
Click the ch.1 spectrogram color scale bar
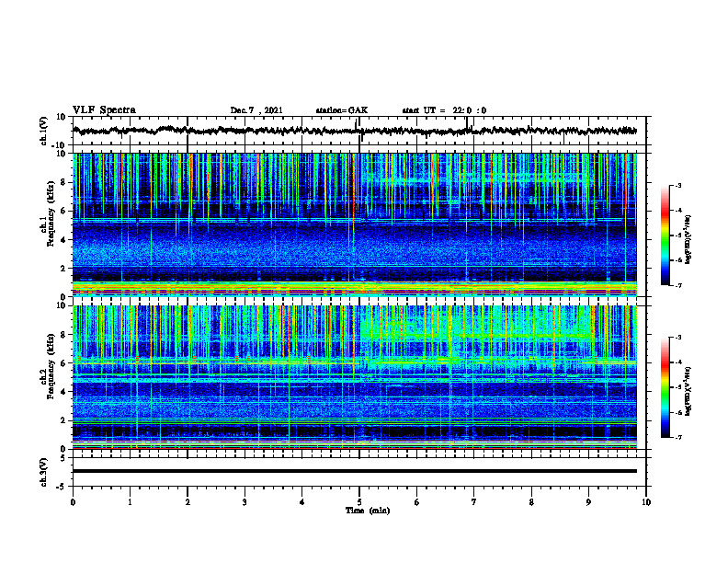coord(665,236)
